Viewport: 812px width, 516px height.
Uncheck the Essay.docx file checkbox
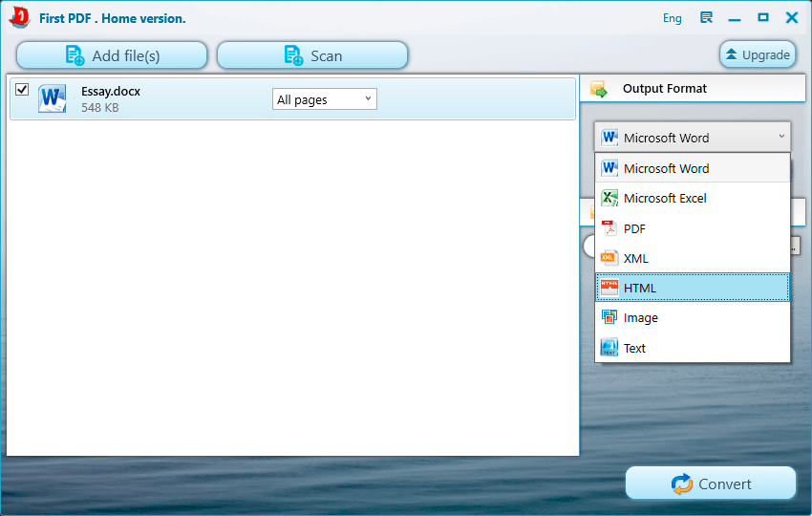22,90
